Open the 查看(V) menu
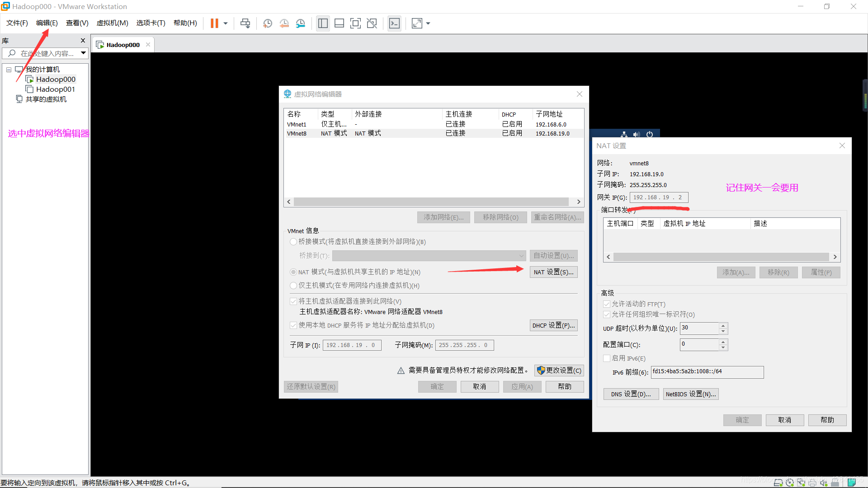868x488 pixels. coord(77,23)
